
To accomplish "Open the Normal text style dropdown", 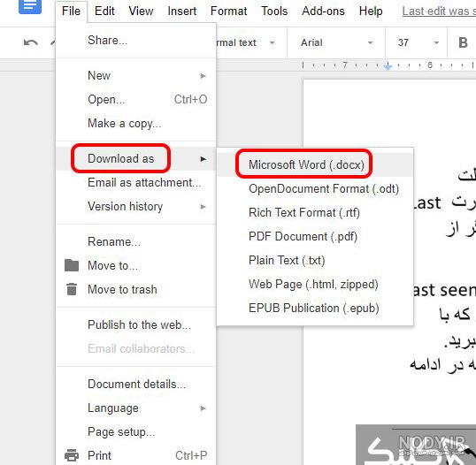I will pos(246,42).
